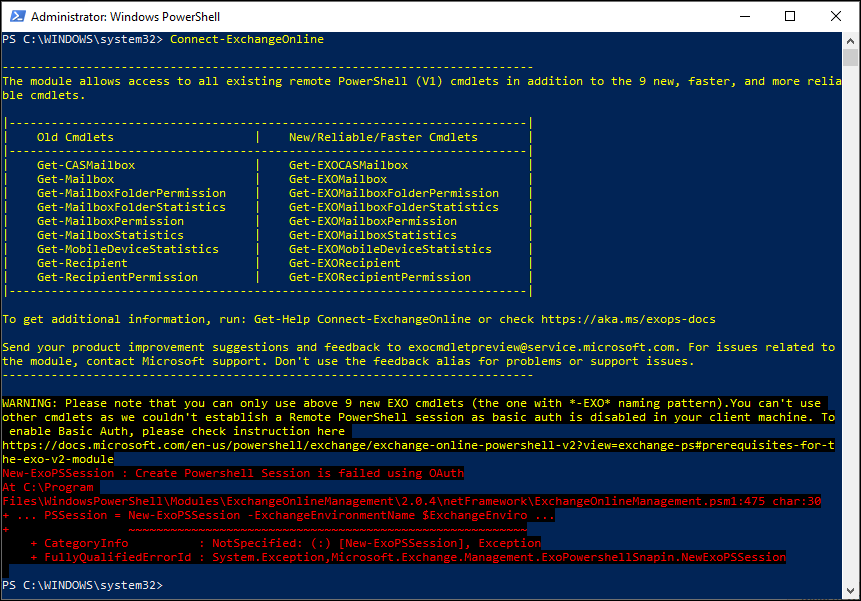Image resolution: width=861 pixels, height=601 pixels.
Task: Click the 'FullyQualifiedErrorId' error line
Action: (x=408, y=557)
